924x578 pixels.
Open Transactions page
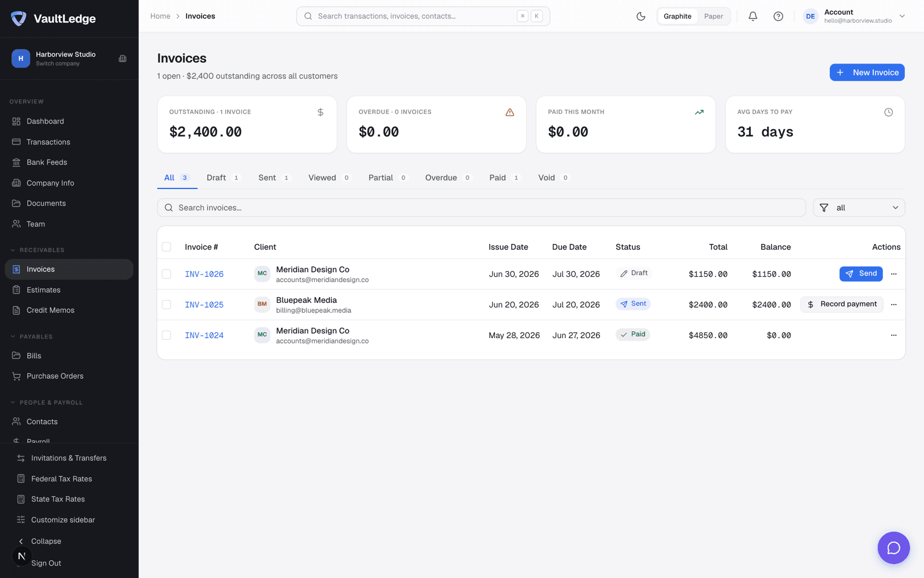tap(69, 142)
